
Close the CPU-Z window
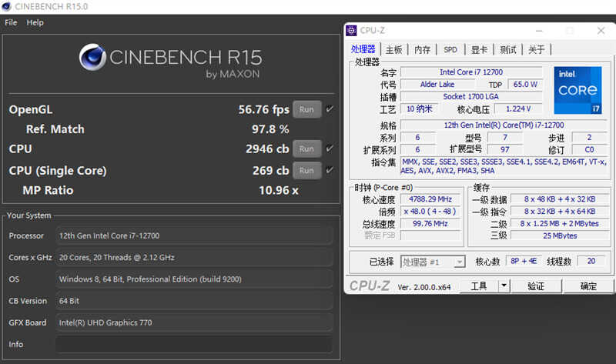point(601,31)
